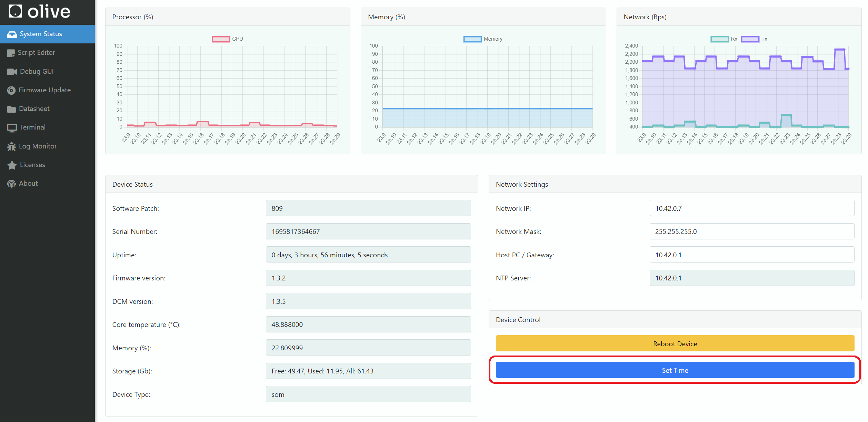Click the Device Status heading
868x422 pixels.
(132, 184)
